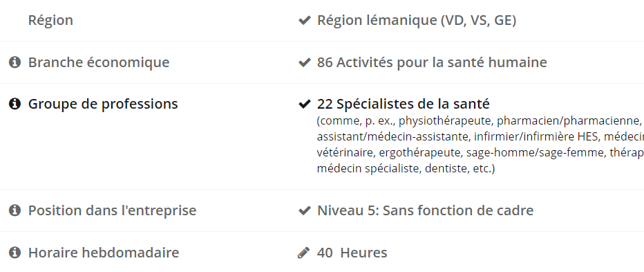644x272 pixels.
Task: Edit the 40 Heures value field
Action: click(352, 253)
